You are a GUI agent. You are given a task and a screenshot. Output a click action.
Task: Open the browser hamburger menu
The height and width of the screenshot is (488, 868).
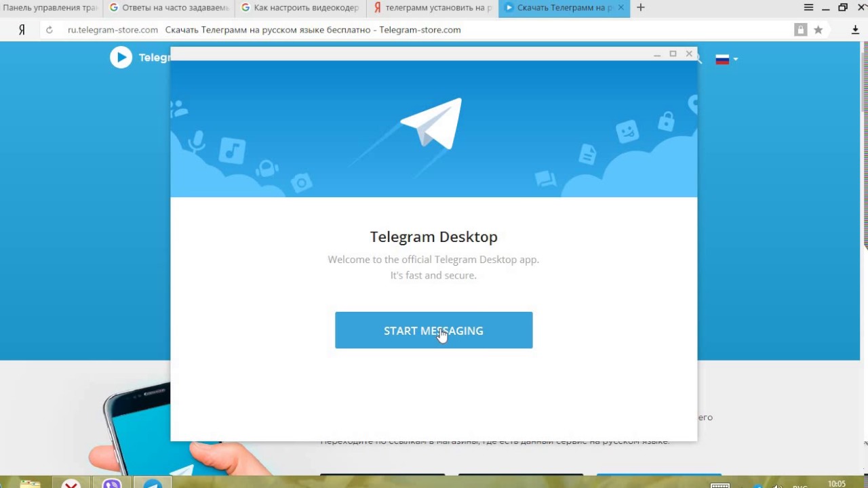[x=808, y=7]
